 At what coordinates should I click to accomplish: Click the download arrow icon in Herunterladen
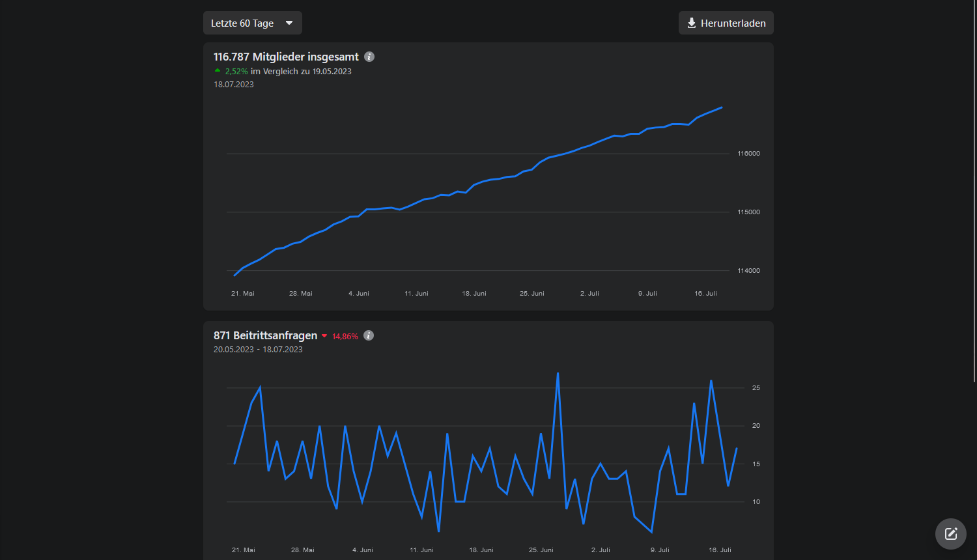692,23
